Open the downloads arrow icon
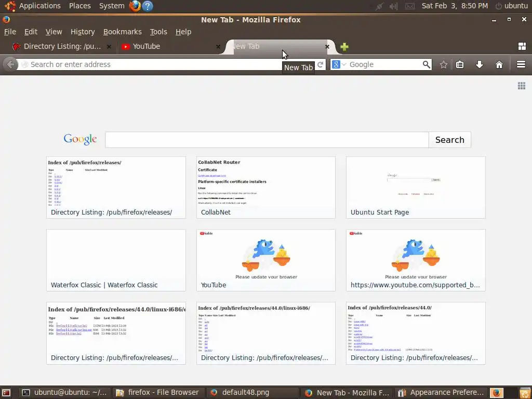Image resolution: width=532 pixels, height=399 pixels. click(480, 64)
